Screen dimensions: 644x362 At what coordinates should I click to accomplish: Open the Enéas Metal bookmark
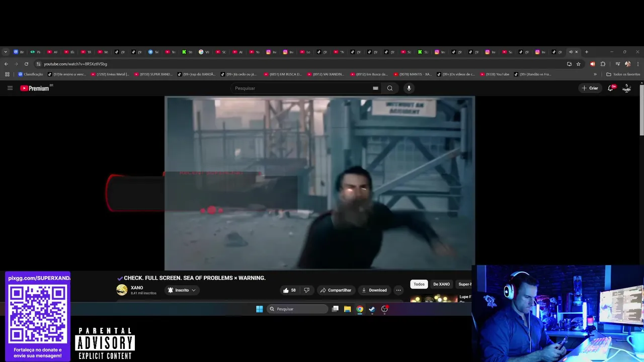pyautogui.click(x=110, y=74)
